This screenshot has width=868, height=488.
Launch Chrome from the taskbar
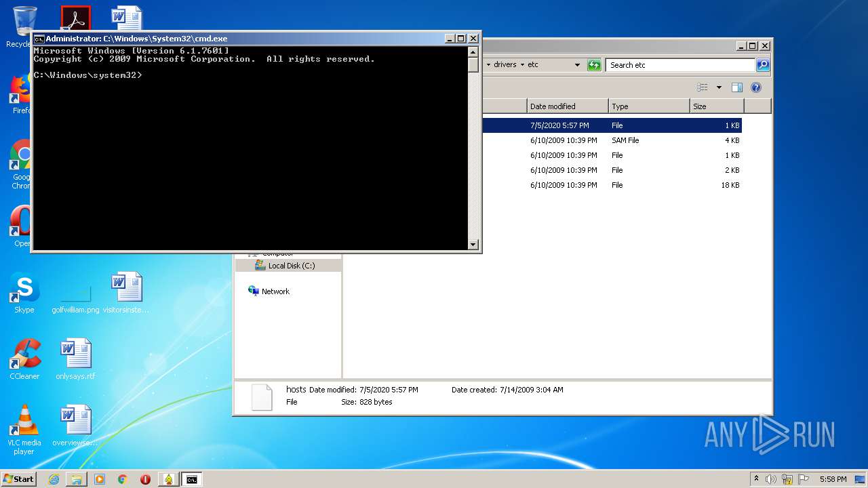point(123,479)
